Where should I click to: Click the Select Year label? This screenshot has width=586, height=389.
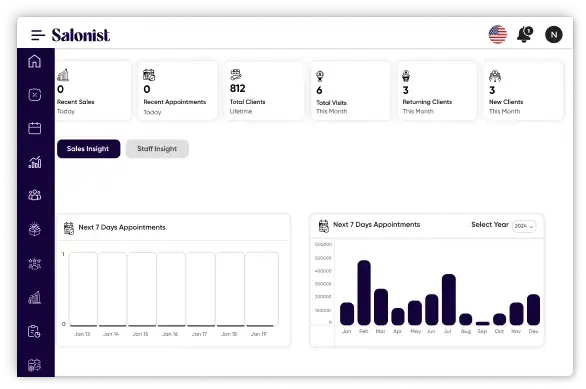[x=490, y=225]
